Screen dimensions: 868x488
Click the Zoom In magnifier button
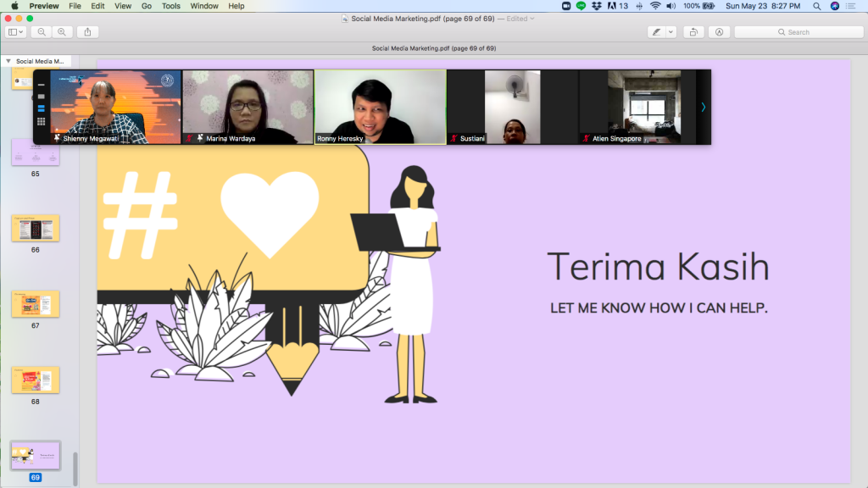click(x=61, y=32)
